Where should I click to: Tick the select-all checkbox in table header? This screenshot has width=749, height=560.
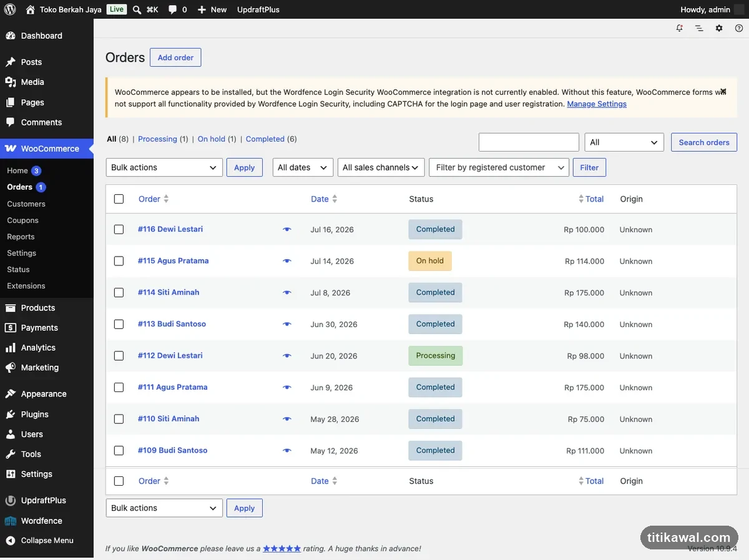119,199
